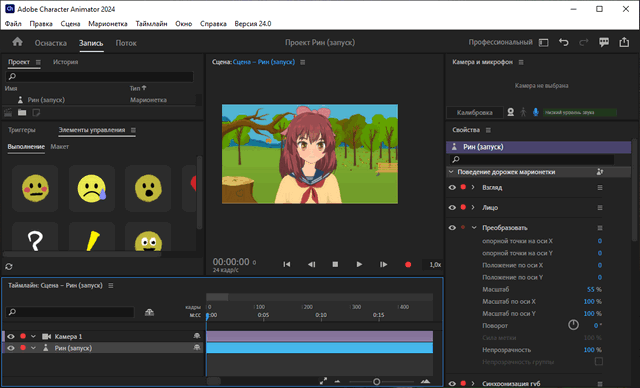Hide the Рин (запуск) track eye
The width and height of the screenshot is (640, 388).
point(11,348)
